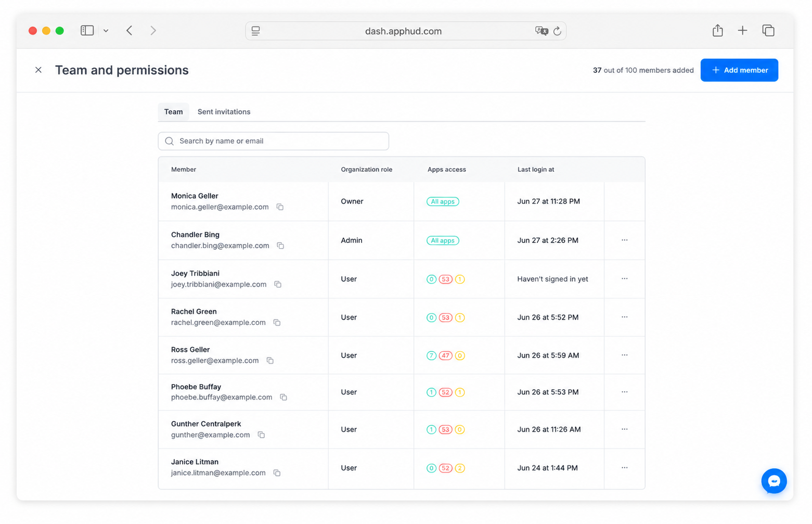
Task: Click "Jun 26 at 5:59 AM" login time
Action: pos(548,355)
